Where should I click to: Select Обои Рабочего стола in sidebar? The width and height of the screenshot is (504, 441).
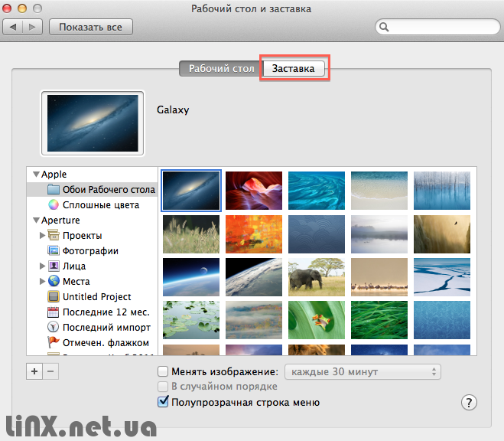tap(93, 189)
